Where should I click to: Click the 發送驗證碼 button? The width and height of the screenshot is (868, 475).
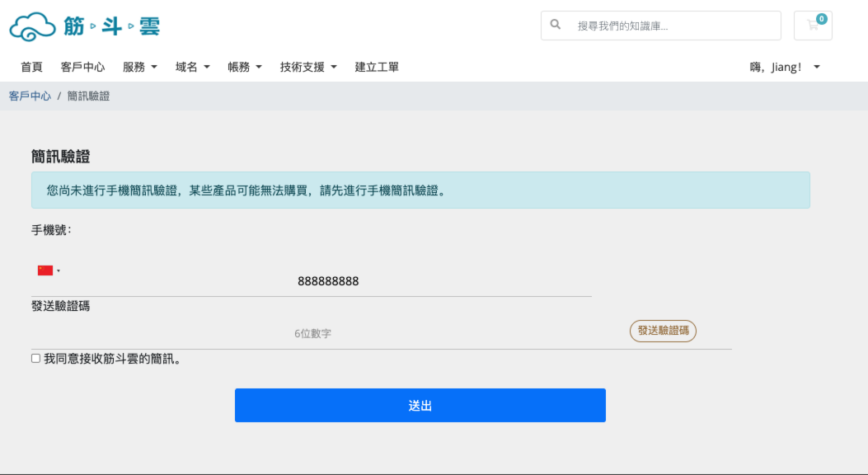[662, 331]
